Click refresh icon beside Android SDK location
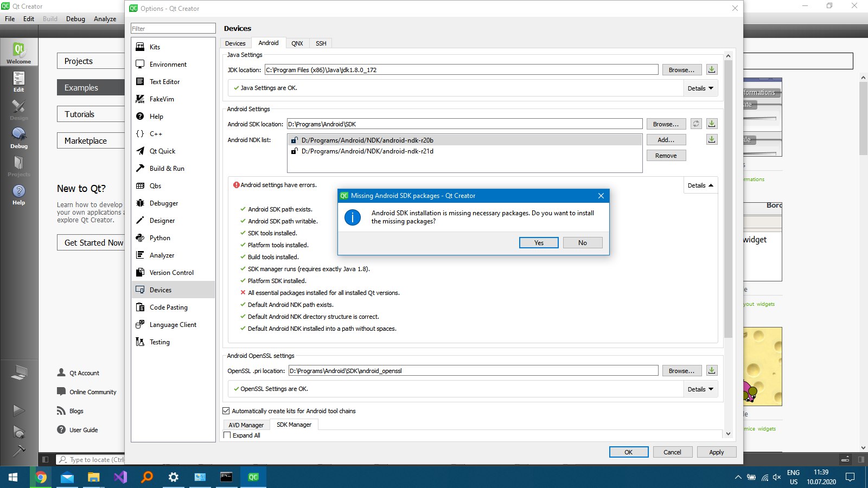The width and height of the screenshot is (868, 488). 696,124
